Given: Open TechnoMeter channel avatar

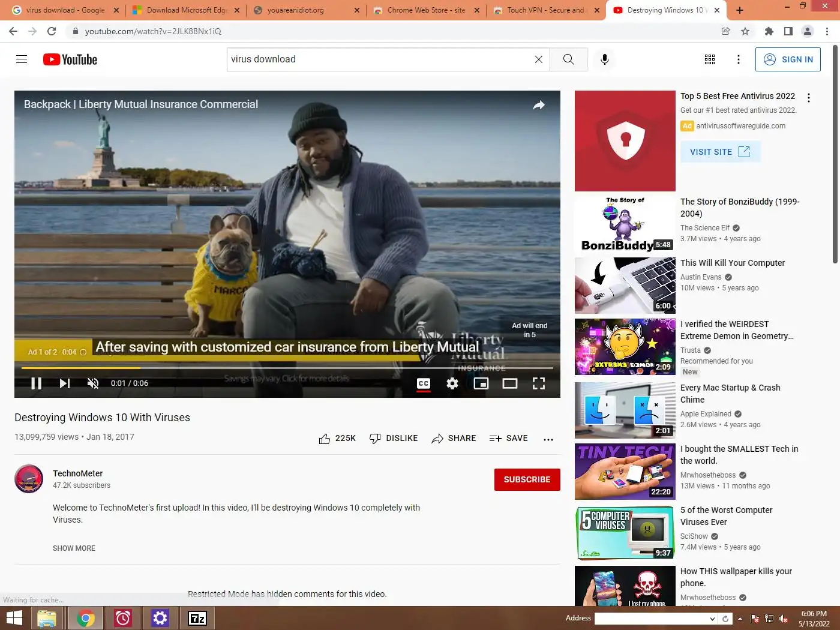Looking at the screenshot, I should coord(29,479).
